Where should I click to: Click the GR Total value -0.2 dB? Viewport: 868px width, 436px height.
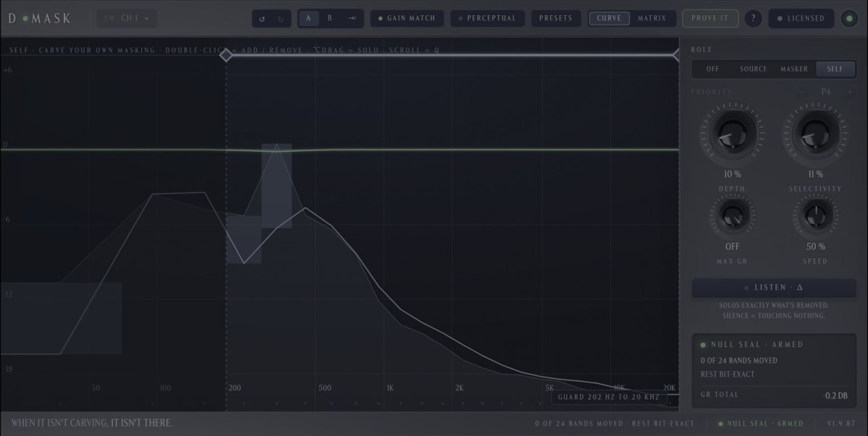click(835, 395)
